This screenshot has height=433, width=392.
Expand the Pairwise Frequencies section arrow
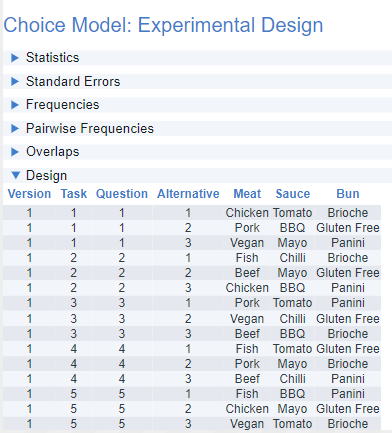point(15,129)
